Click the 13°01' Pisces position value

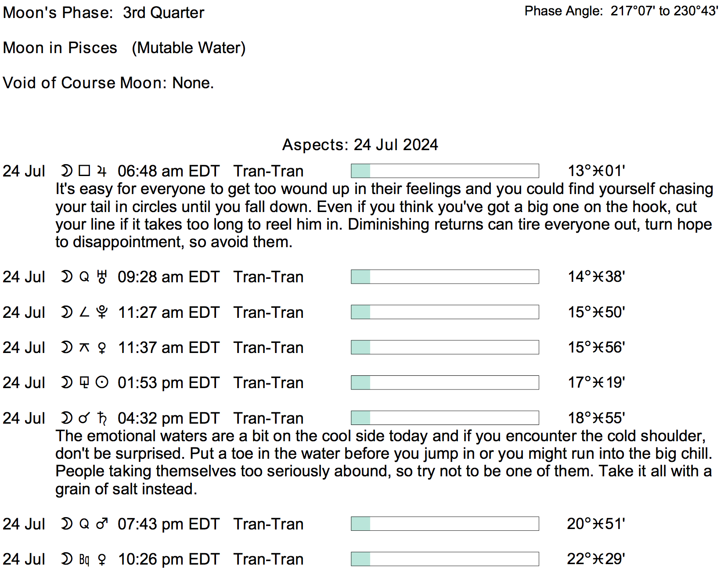(x=596, y=171)
